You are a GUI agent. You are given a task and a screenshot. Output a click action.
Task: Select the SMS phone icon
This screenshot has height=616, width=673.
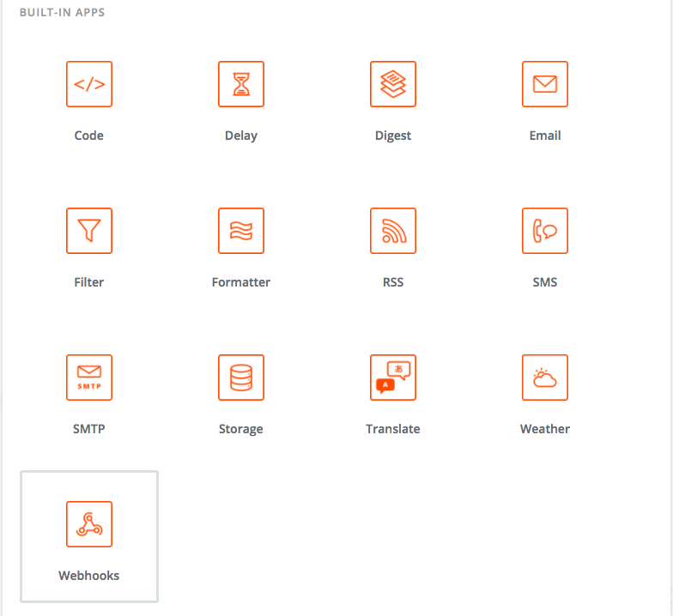(x=545, y=231)
